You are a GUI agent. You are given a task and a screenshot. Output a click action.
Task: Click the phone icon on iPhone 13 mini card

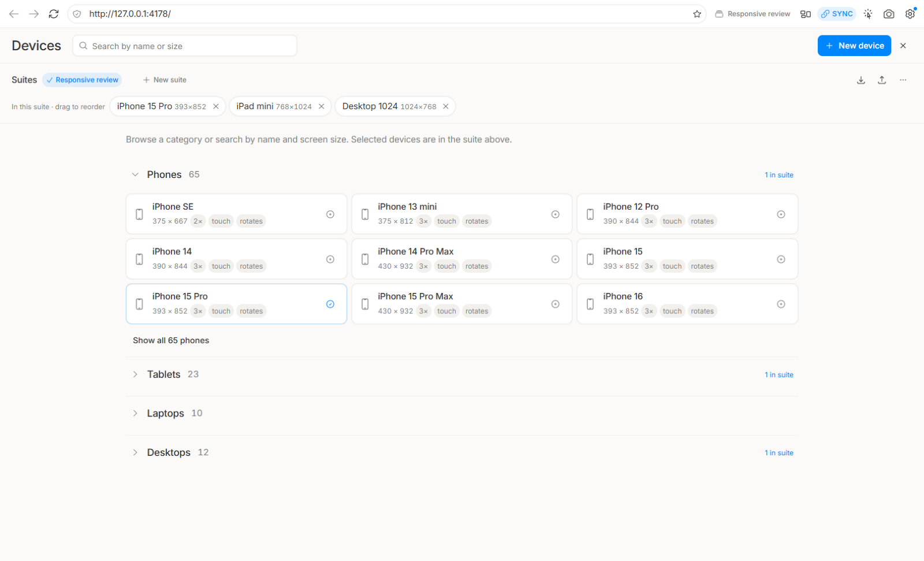(x=365, y=214)
